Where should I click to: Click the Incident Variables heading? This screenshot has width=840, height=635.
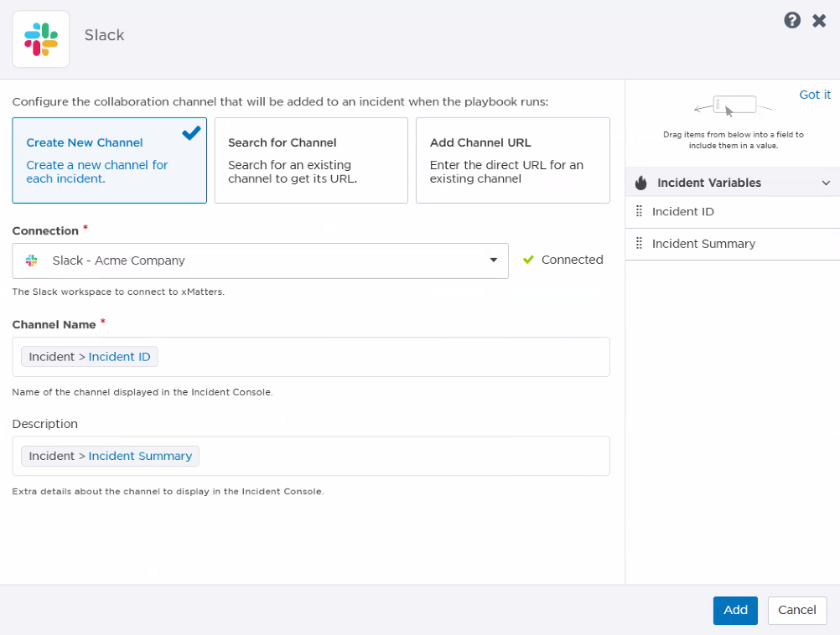(x=708, y=183)
